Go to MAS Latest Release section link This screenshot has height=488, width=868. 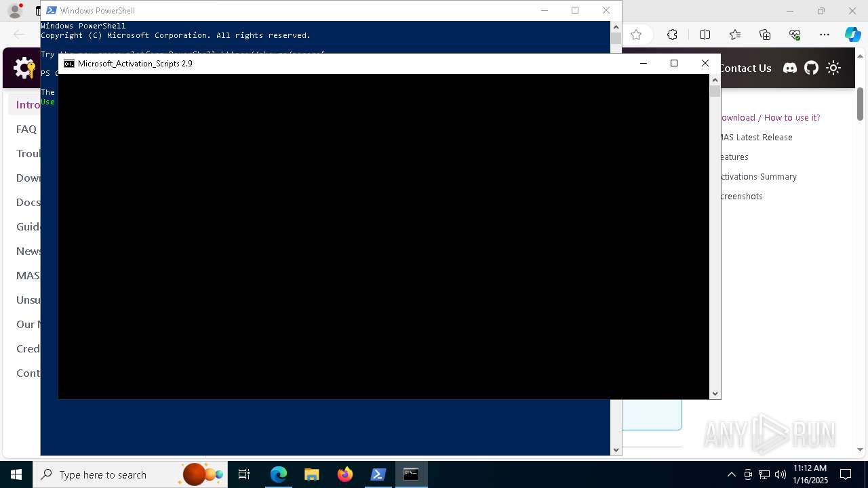tap(756, 137)
